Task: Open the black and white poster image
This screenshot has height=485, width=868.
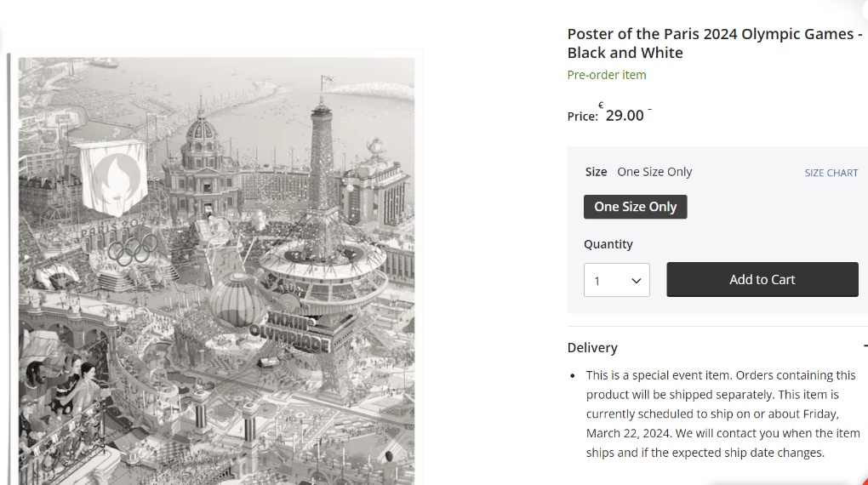Action: coord(216,269)
